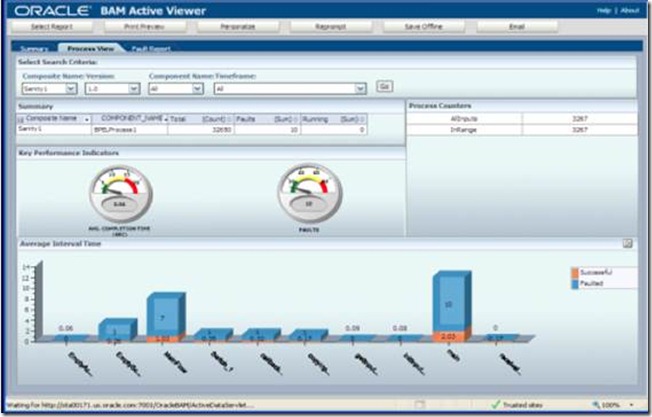
Task: Open the About link
Action: [630, 10]
